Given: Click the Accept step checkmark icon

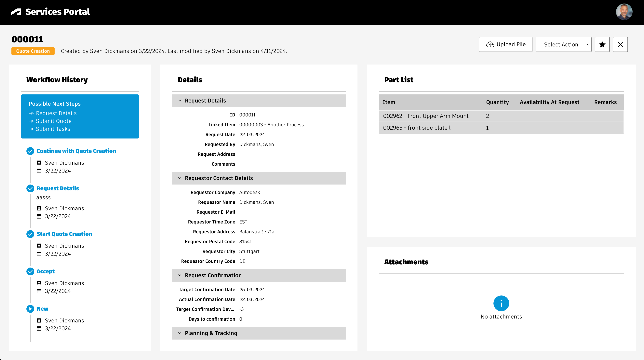Looking at the screenshot, I should pos(30,271).
